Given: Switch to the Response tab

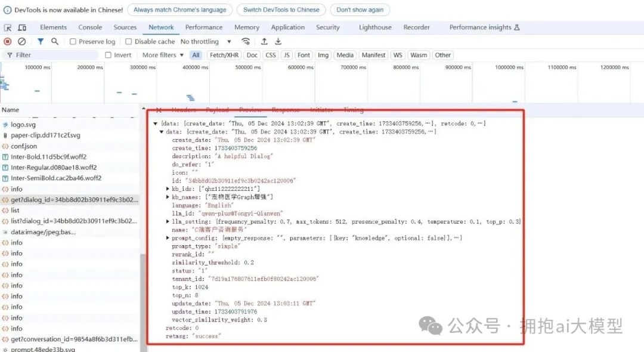Looking at the screenshot, I should point(286,110).
